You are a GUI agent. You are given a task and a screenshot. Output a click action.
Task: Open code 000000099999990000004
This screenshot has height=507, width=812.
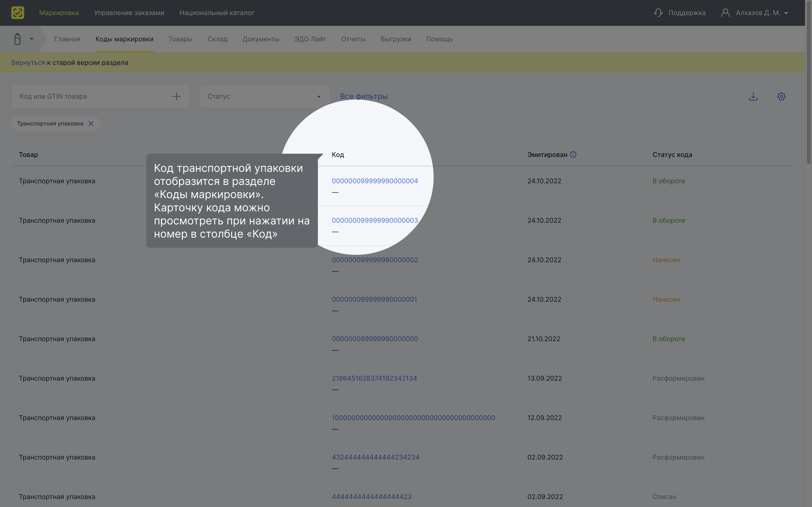[375, 181]
